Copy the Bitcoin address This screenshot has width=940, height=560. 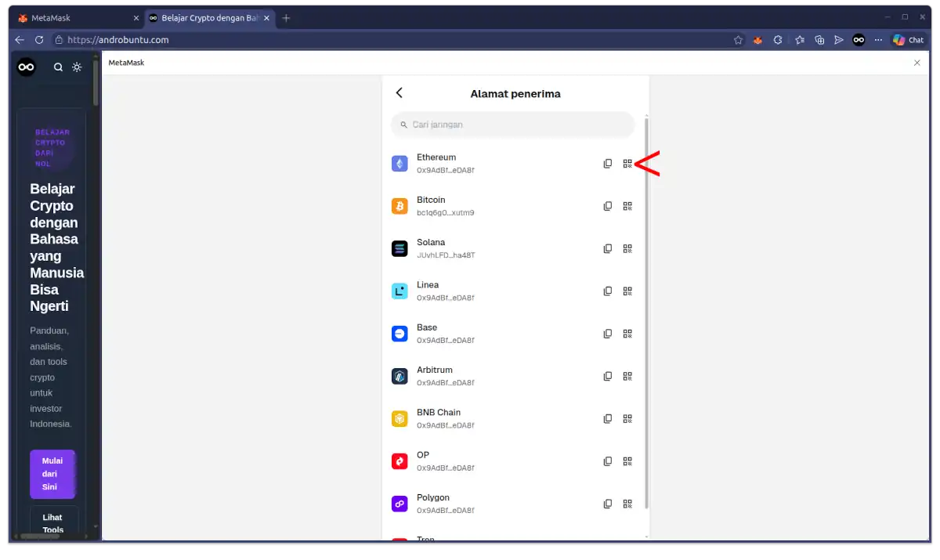click(x=607, y=206)
